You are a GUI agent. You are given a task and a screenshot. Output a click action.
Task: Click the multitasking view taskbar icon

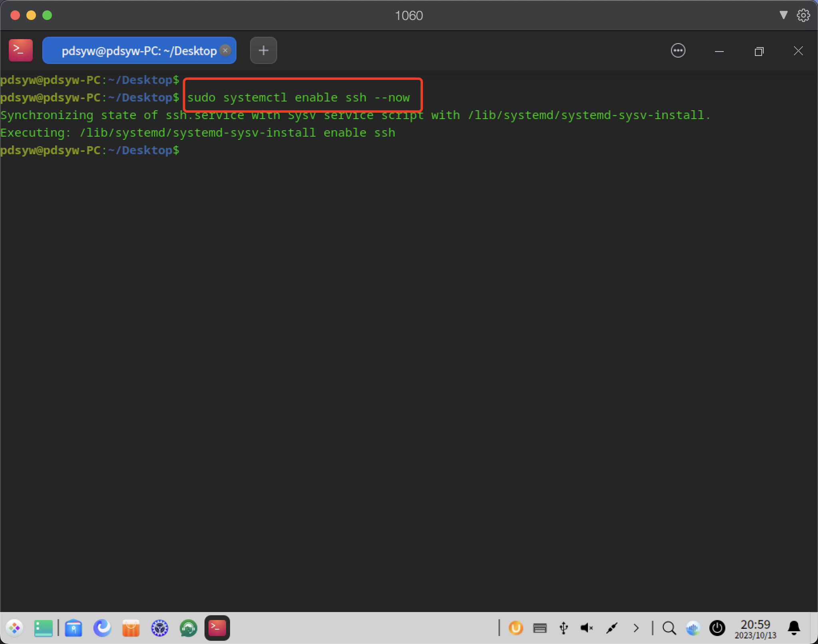coord(44,628)
